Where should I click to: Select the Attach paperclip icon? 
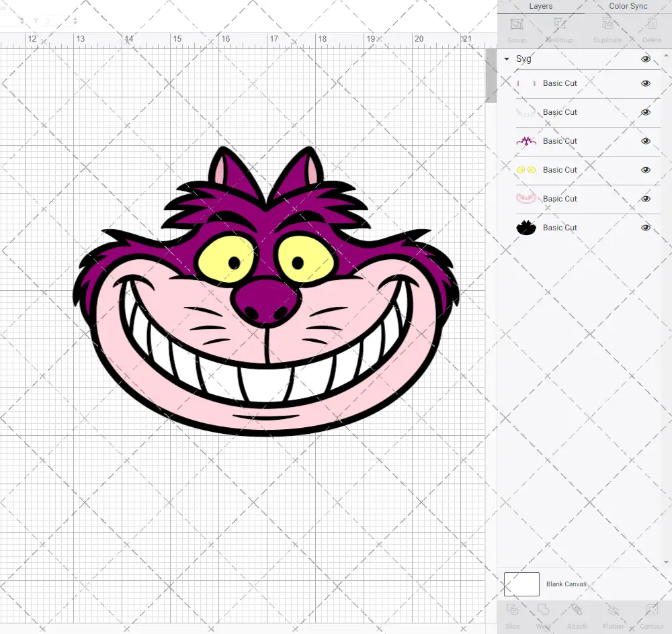click(577, 610)
